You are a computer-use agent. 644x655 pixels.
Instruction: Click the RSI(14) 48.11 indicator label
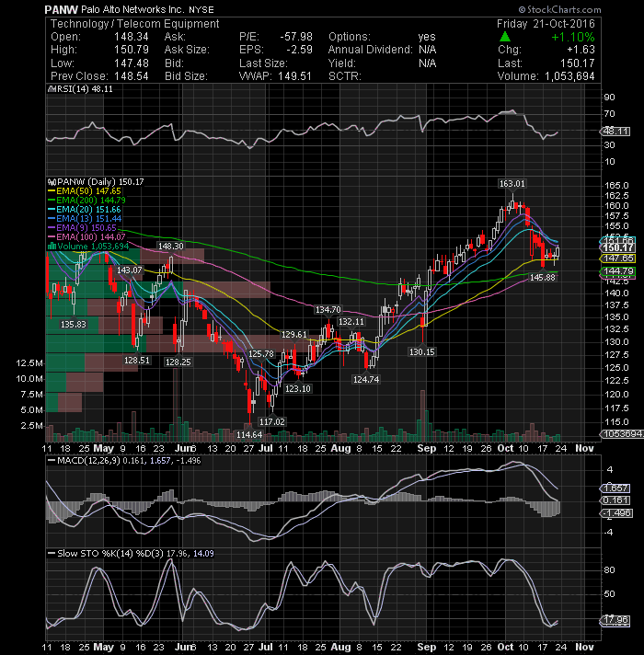85,89
